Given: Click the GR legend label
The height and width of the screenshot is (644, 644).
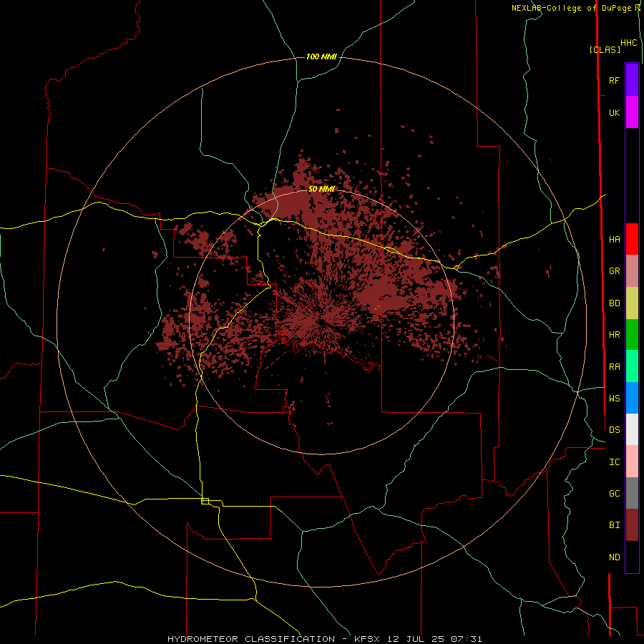Looking at the screenshot, I should [614, 271].
